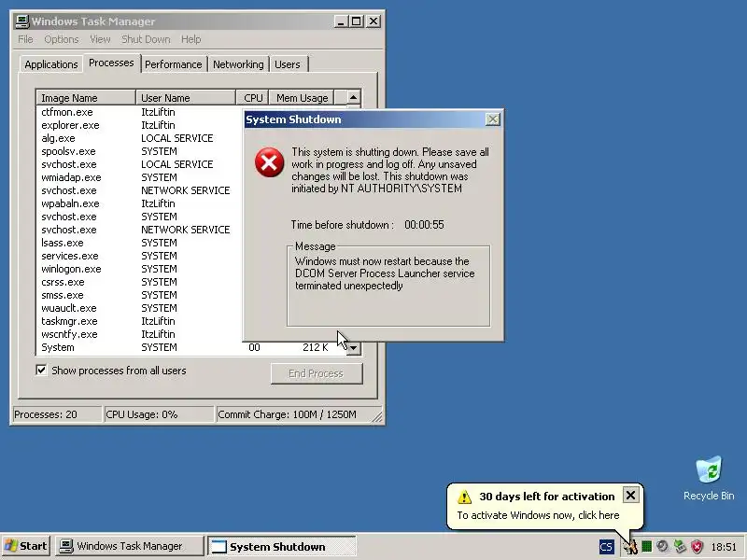Viewport: 747px width, 560px height.
Task: Click the taskbar clock showing 18:51
Action: (x=724, y=547)
